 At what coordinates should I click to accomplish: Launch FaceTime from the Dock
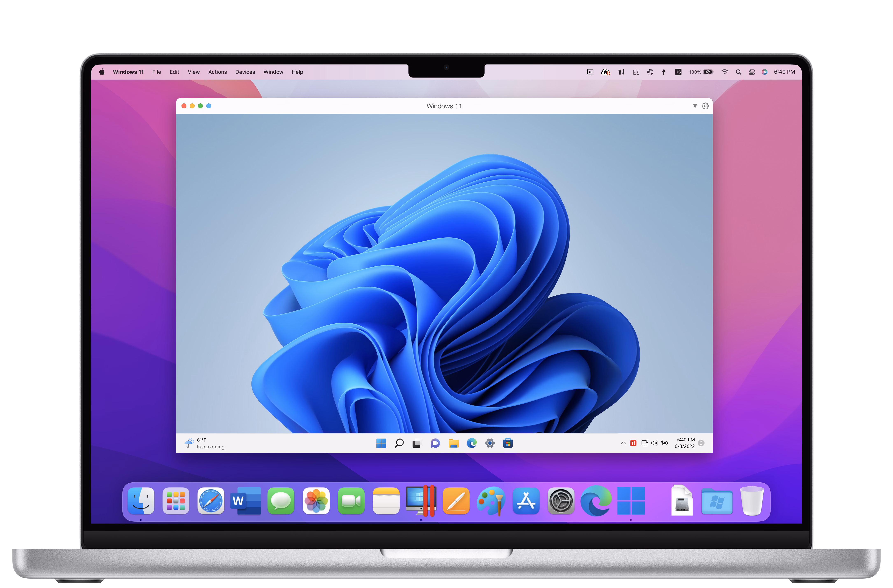click(x=351, y=501)
